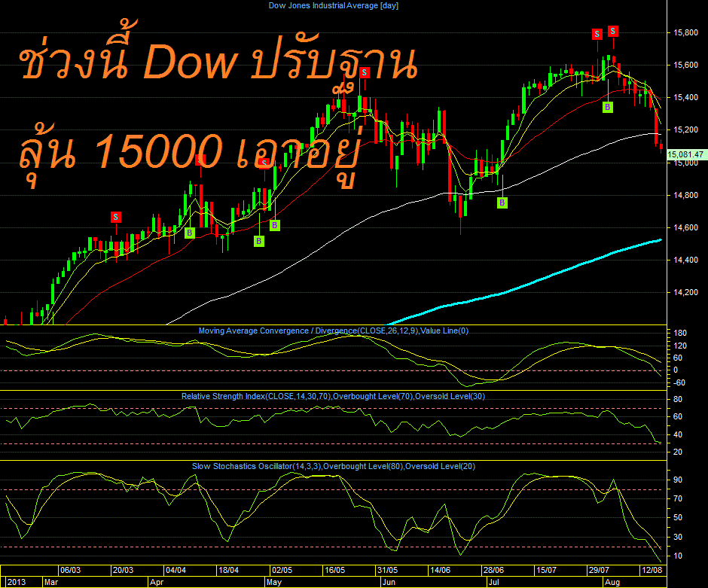
Task: Click the 20 value on the RSI axis
Action: [678, 452]
